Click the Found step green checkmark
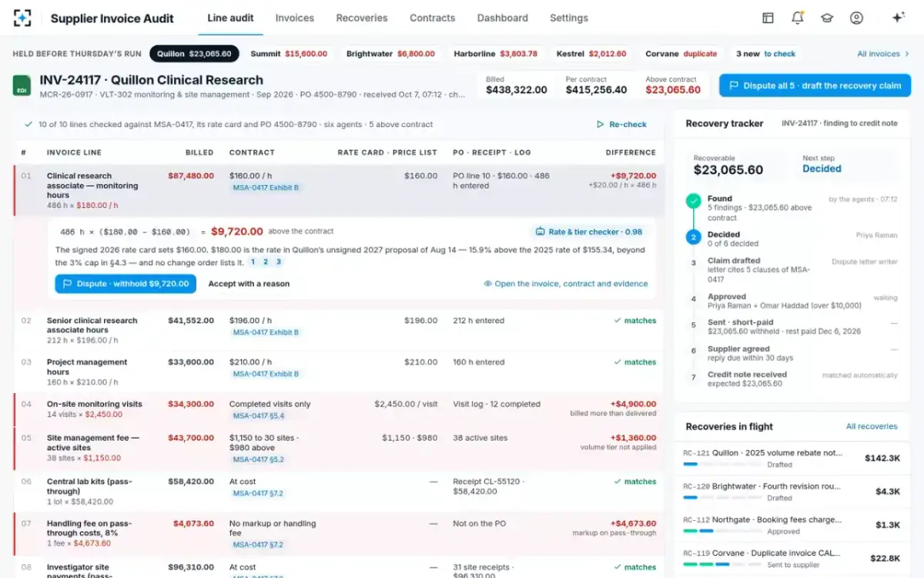Image resolution: width=924 pixels, height=578 pixels. (694, 200)
